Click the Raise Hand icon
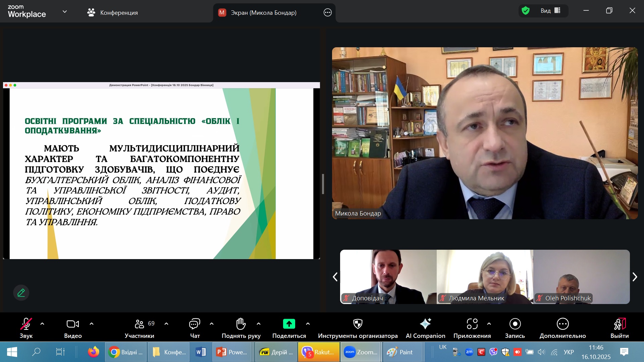The height and width of the screenshot is (362, 644). click(x=241, y=324)
